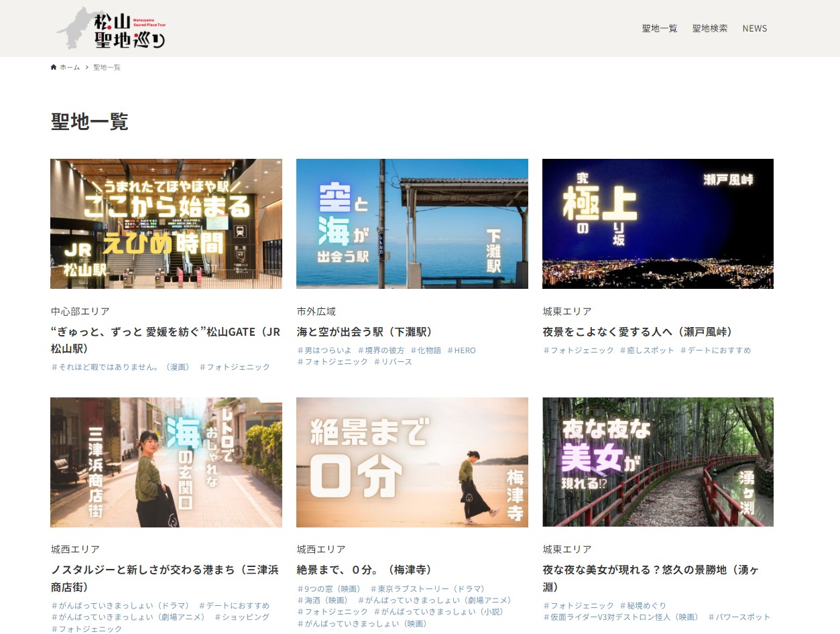The height and width of the screenshot is (634, 840).
Task: Select the #癒しスポット tag
Action: 647,351
